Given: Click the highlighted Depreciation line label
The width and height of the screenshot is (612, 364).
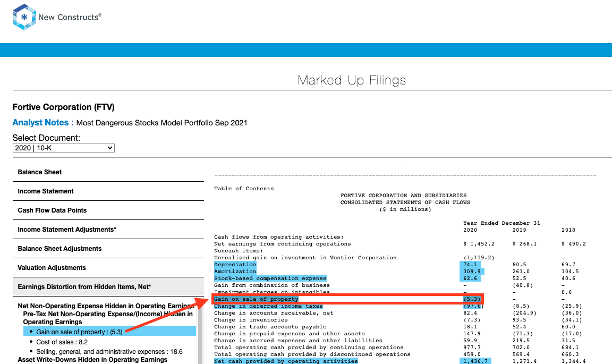Looking at the screenshot, I should pyautogui.click(x=235, y=265).
